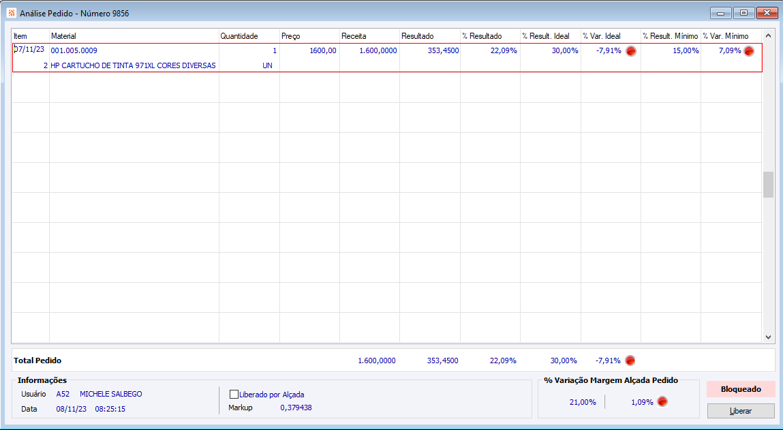Click the Preço column header

pyautogui.click(x=309, y=36)
